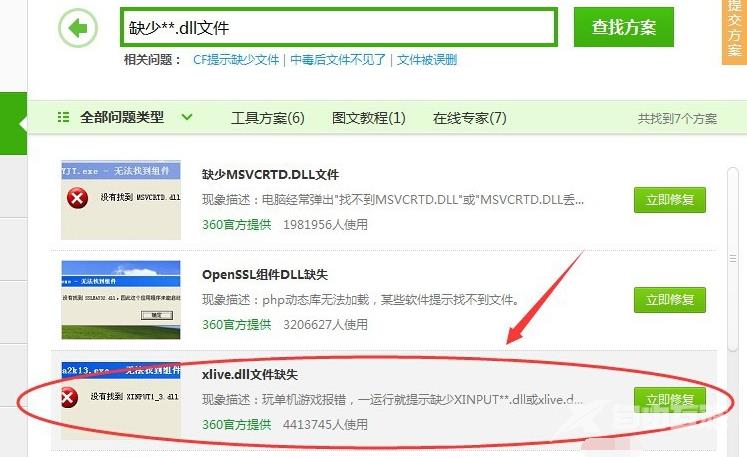Open thumbnail for OpenSSL组件DLL缺失
This screenshot has width=747, height=457.
121,300
